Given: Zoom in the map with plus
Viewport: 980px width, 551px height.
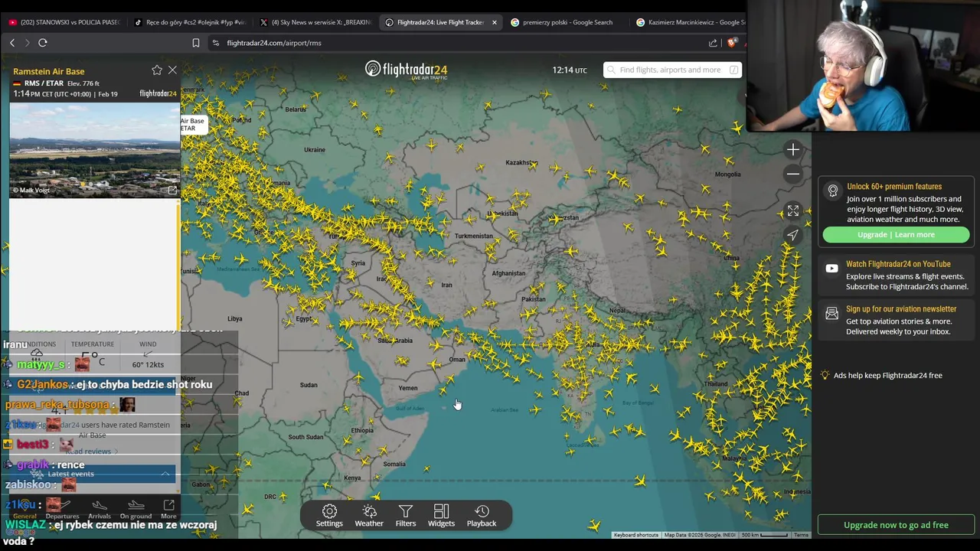Looking at the screenshot, I should pos(793,149).
